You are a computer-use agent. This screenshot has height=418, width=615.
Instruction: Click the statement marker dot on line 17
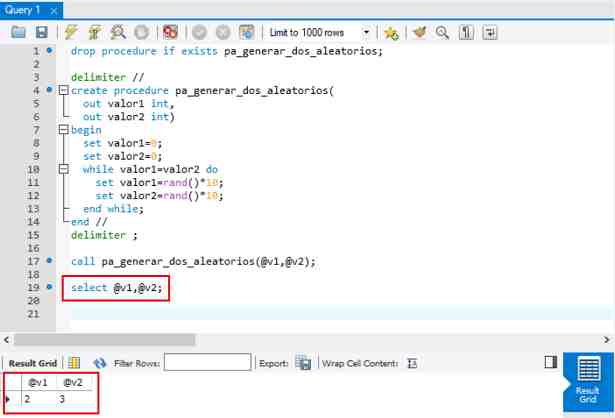(49, 260)
